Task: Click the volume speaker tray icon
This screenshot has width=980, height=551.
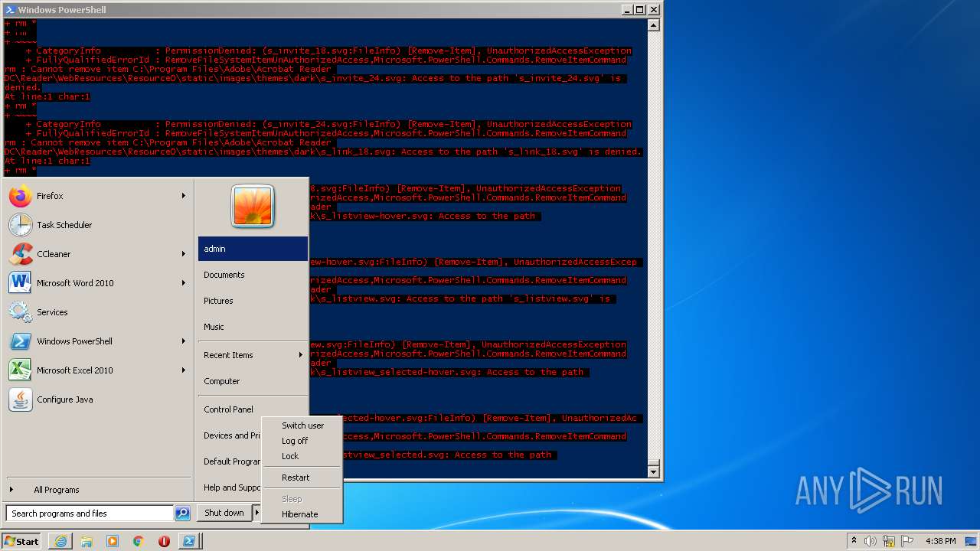Action: point(871,541)
